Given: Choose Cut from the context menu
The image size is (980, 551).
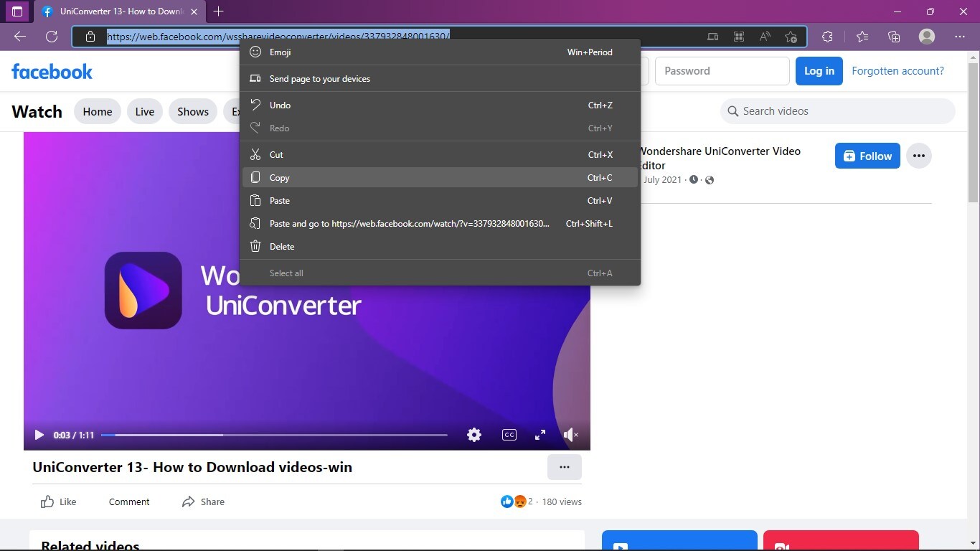Looking at the screenshot, I should [x=440, y=155].
